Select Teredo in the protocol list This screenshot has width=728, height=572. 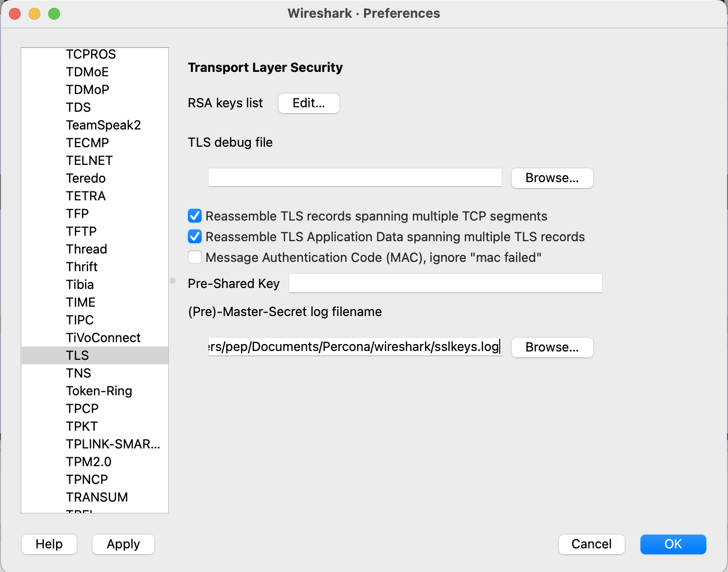[86, 178]
